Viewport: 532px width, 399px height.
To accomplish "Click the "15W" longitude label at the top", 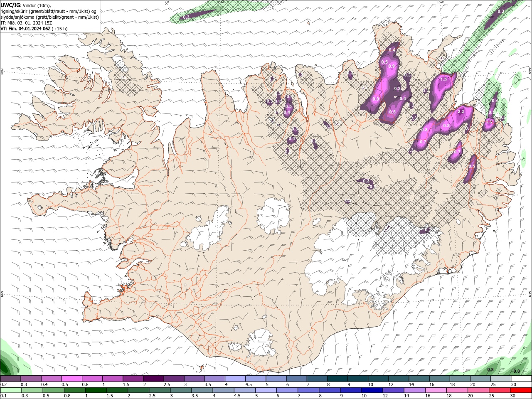I will click(x=440, y=2).
